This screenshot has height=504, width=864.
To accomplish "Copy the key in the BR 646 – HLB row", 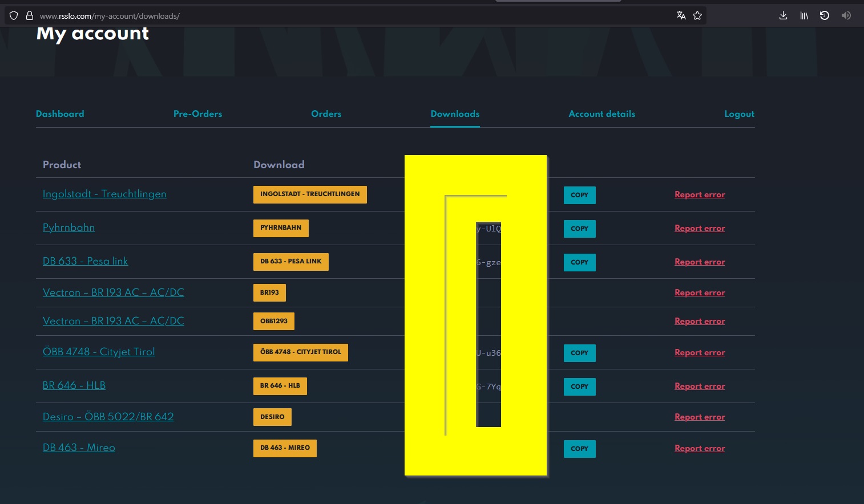I will pos(579,387).
